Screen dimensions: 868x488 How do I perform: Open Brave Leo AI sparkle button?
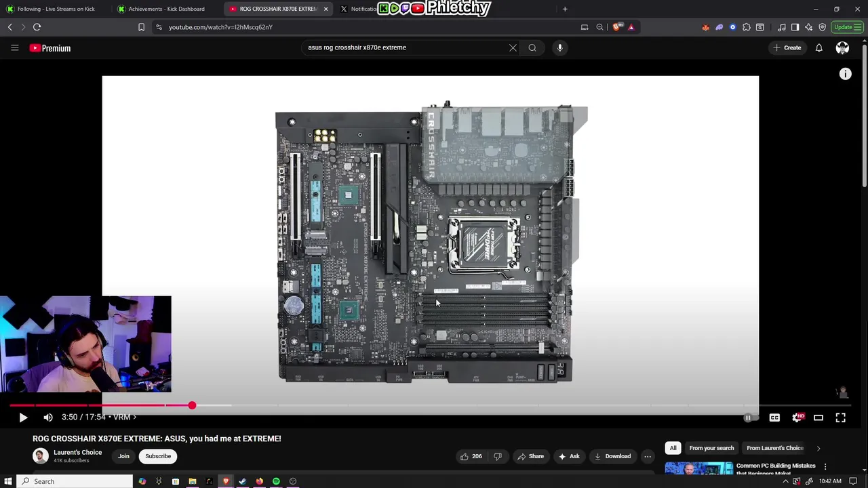point(808,27)
